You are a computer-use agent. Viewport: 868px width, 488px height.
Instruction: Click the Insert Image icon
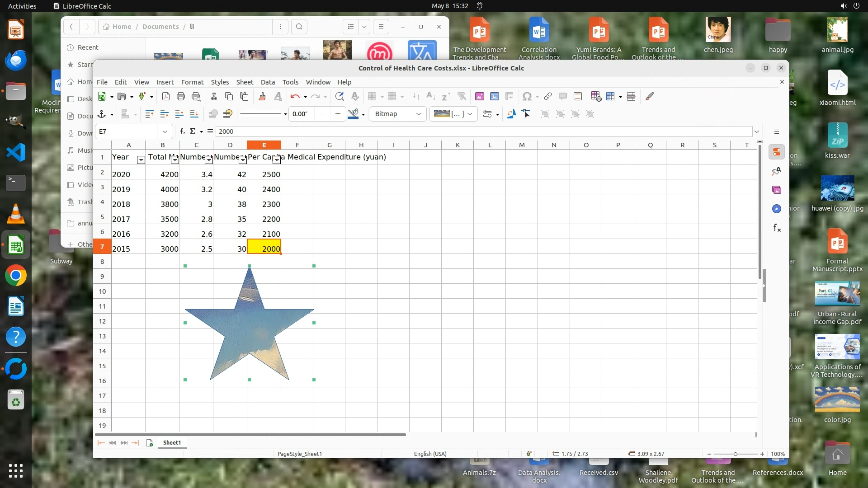click(x=480, y=96)
